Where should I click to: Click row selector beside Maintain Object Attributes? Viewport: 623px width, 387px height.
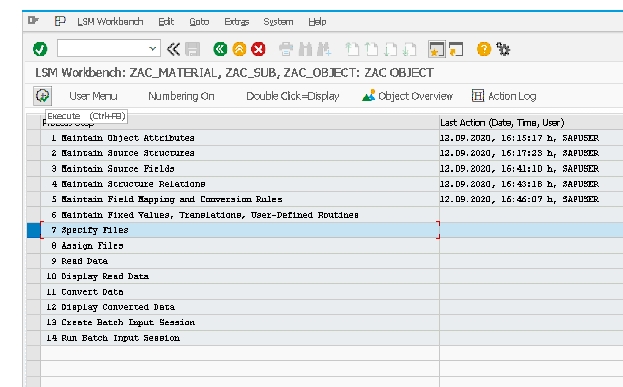coord(33,138)
